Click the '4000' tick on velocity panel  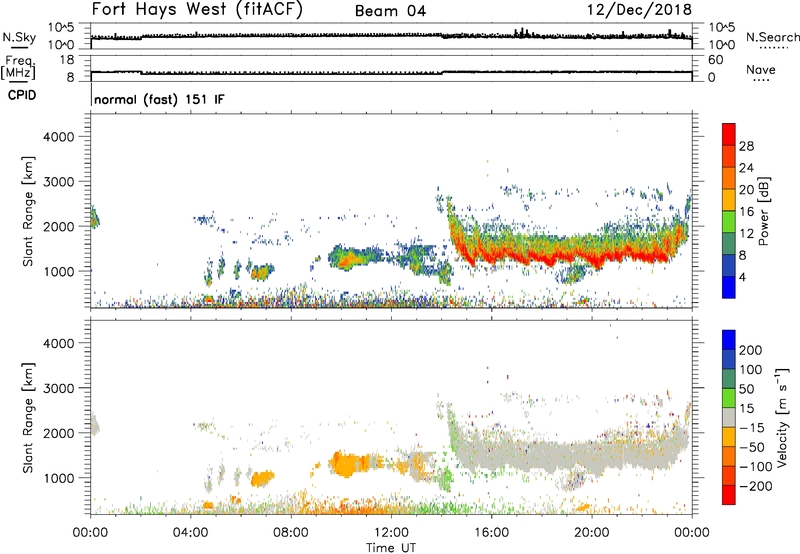pos(58,343)
